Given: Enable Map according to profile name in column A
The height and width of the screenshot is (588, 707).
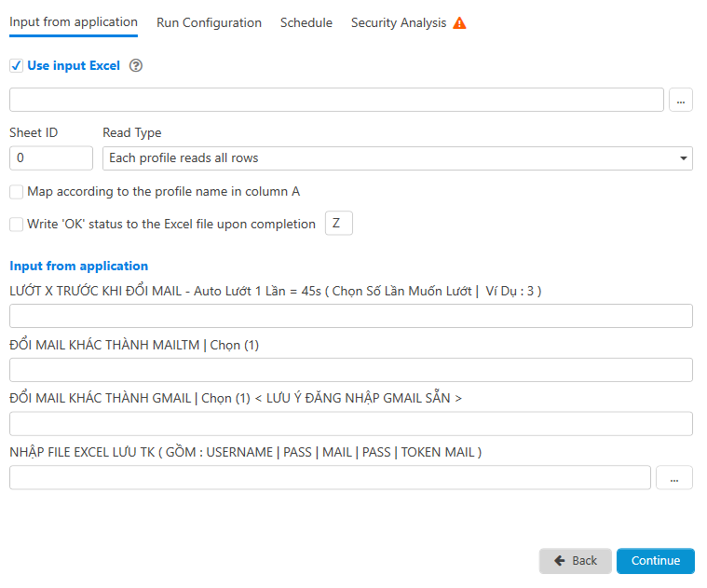Looking at the screenshot, I should pyautogui.click(x=16, y=192).
